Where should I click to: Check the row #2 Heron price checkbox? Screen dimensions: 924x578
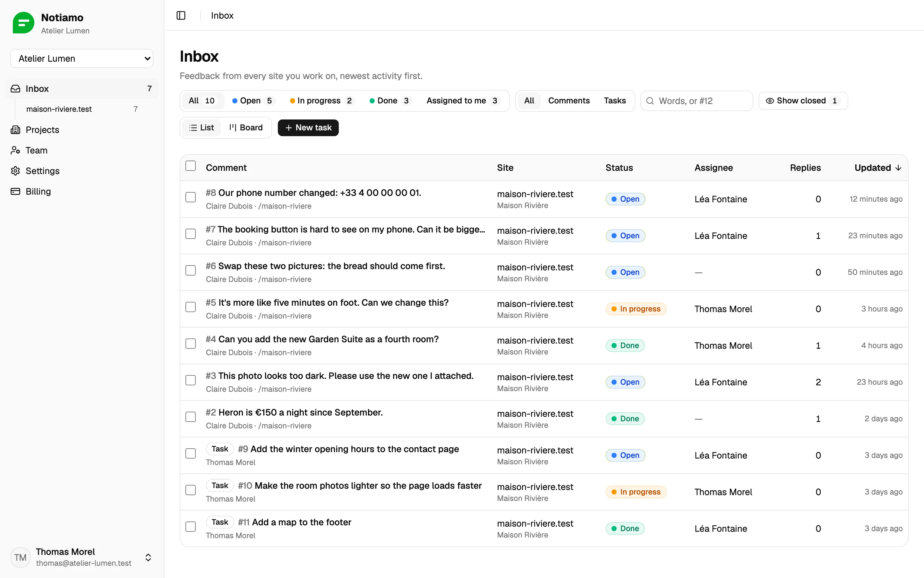191,417
